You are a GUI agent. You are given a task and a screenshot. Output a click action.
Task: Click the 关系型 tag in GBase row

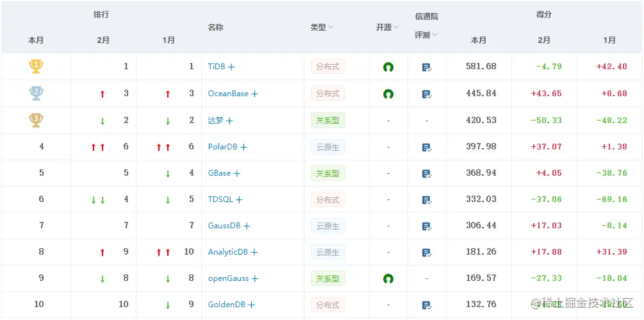pos(327,173)
